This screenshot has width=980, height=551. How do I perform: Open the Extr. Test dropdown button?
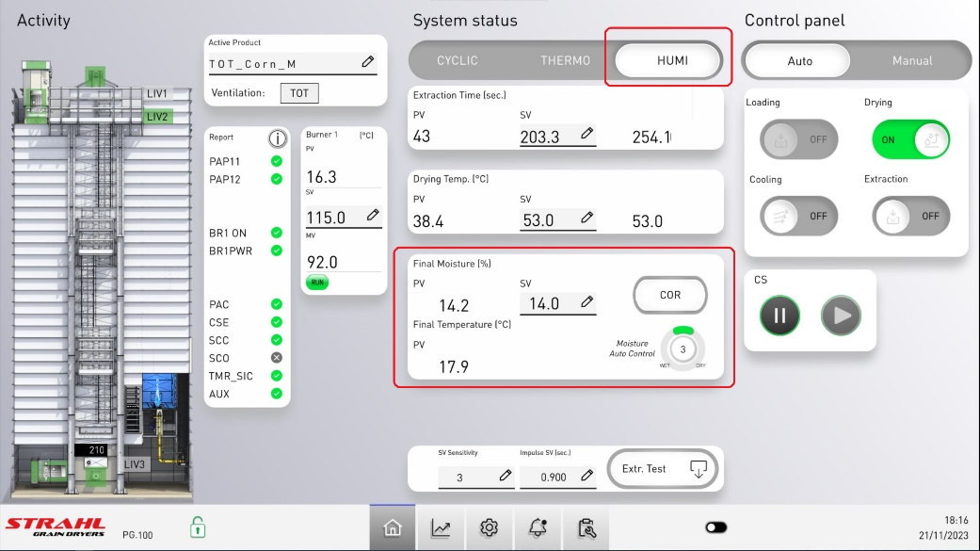click(663, 468)
